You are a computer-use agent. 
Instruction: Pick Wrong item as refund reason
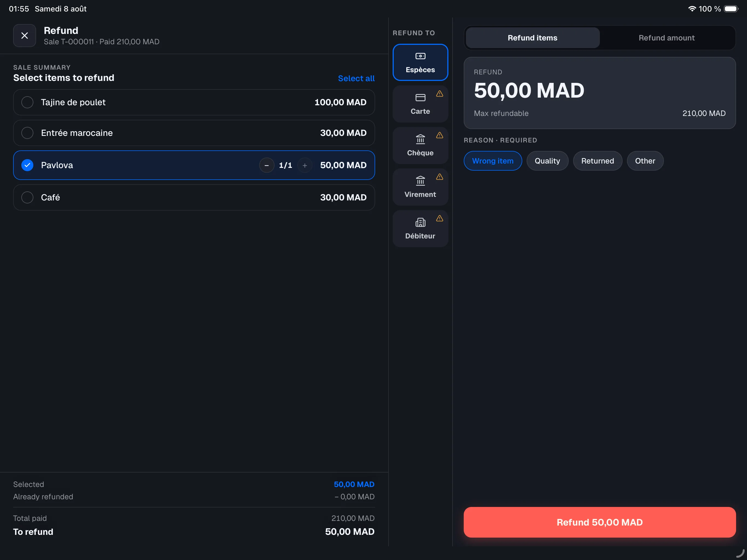[492, 161]
